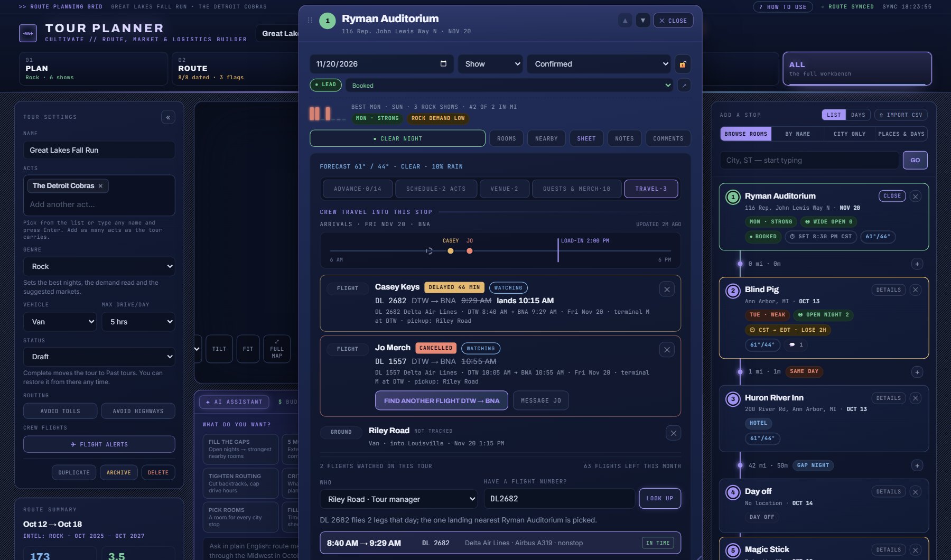Viewport: 951px width, 560px height.
Task: Add a stop after Ryman Auditorium leg
Action: click(917, 264)
